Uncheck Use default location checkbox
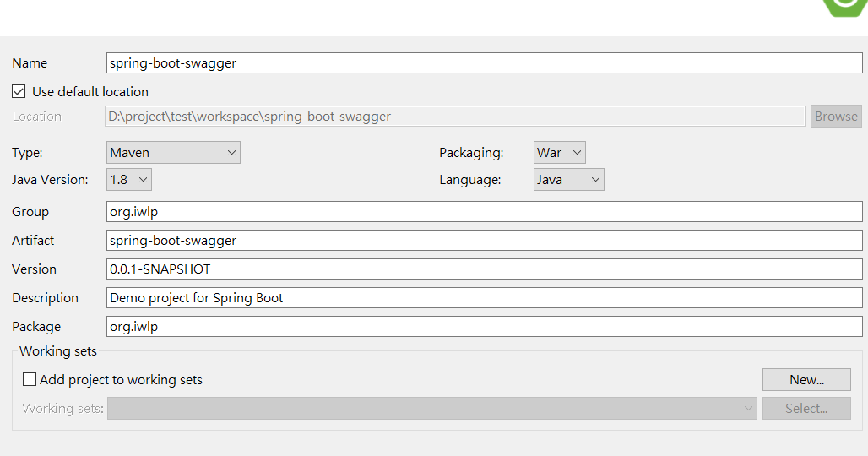This screenshot has height=456, width=868. [19, 91]
